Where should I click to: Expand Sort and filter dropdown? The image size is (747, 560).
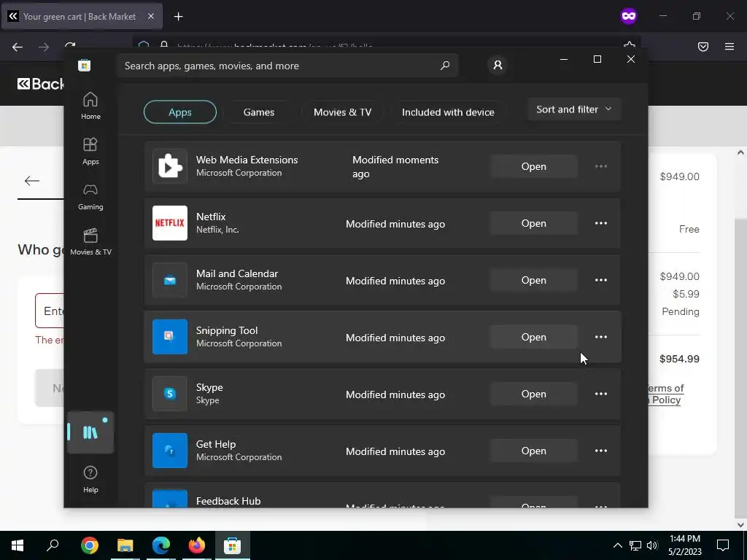pos(575,109)
